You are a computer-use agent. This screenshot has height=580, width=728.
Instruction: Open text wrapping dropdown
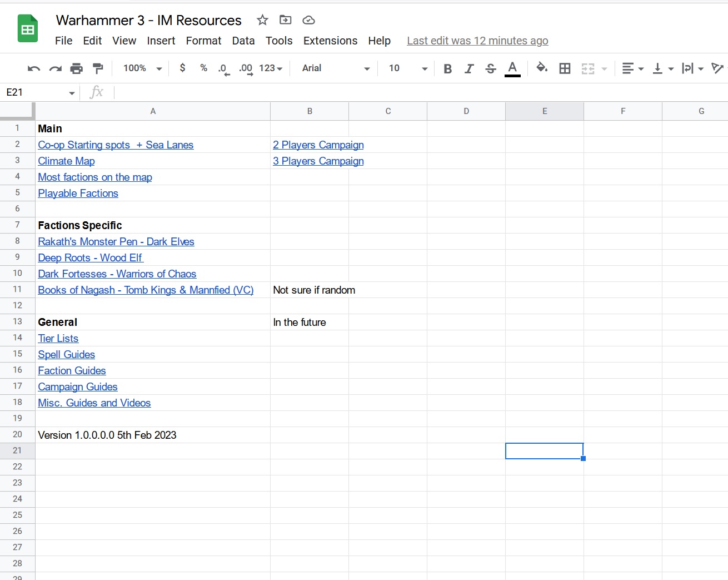click(692, 68)
